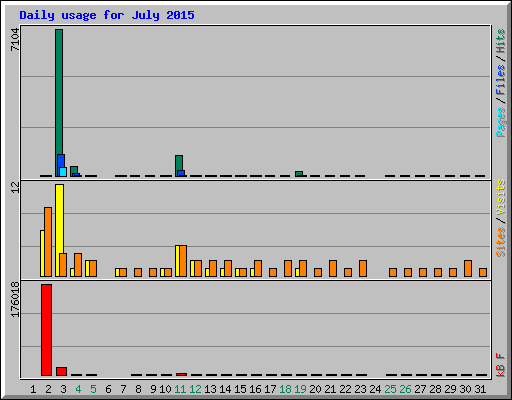512x400 pixels.
Task: Click day label 24 on the x-axis
Action: (x=375, y=389)
